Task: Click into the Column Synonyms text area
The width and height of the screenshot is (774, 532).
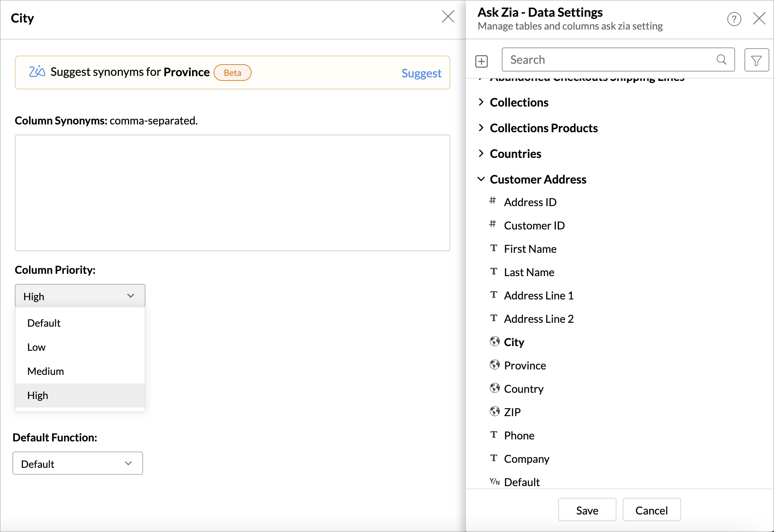Action: (232, 192)
